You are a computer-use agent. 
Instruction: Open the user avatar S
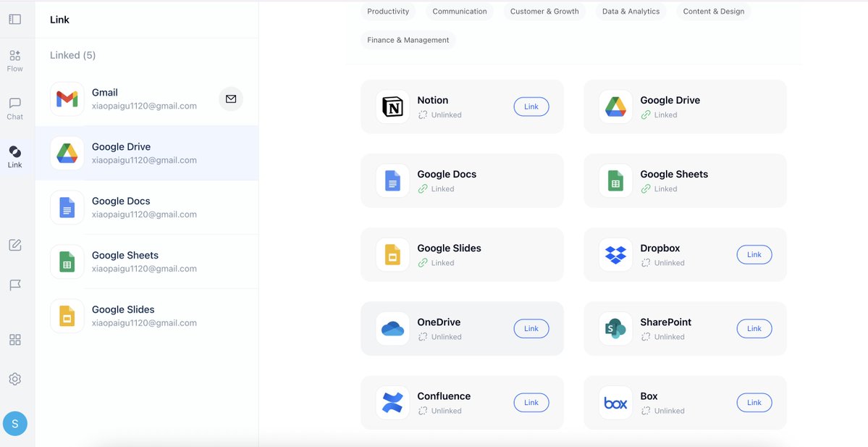coord(15,425)
